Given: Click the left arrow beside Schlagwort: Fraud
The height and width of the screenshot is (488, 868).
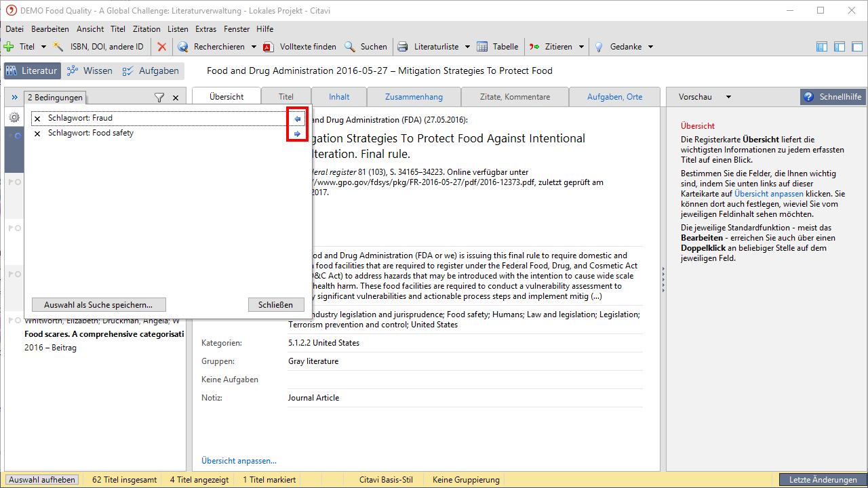Looking at the screenshot, I should click(297, 119).
